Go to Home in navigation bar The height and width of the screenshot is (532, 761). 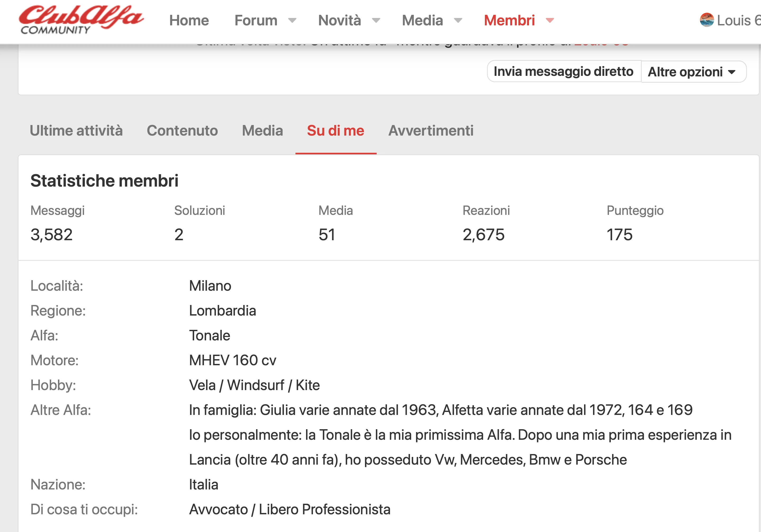coord(189,21)
